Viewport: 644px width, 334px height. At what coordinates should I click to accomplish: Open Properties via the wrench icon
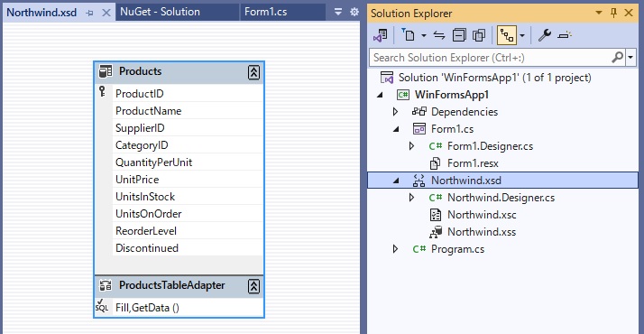[x=545, y=35]
